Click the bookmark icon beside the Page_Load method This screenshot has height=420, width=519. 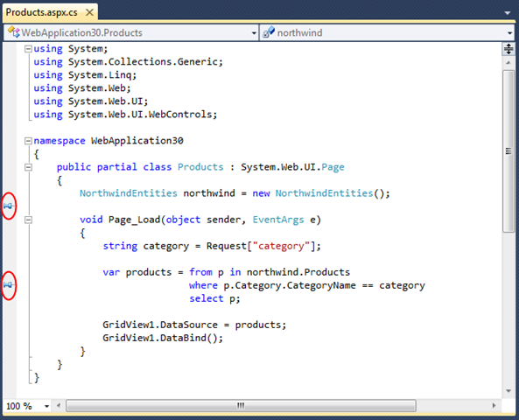tap(8, 206)
